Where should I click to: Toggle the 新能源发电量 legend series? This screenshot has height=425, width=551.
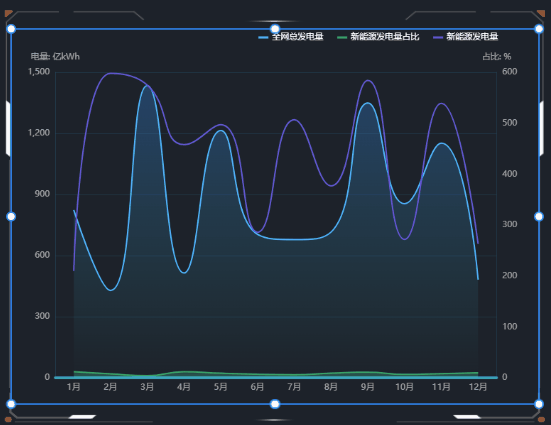[466, 37]
